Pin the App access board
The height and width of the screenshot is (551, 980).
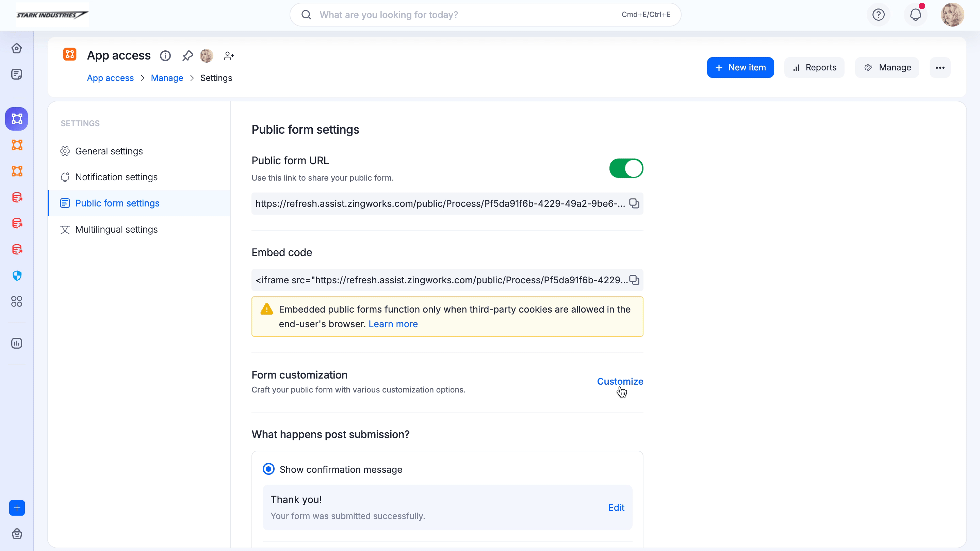coord(187,56)
